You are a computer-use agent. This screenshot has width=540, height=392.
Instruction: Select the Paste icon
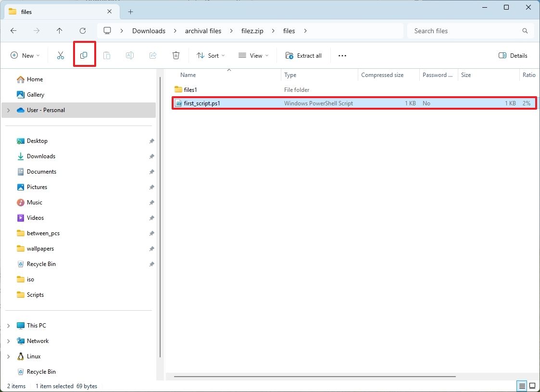click(x=107, y=55)
